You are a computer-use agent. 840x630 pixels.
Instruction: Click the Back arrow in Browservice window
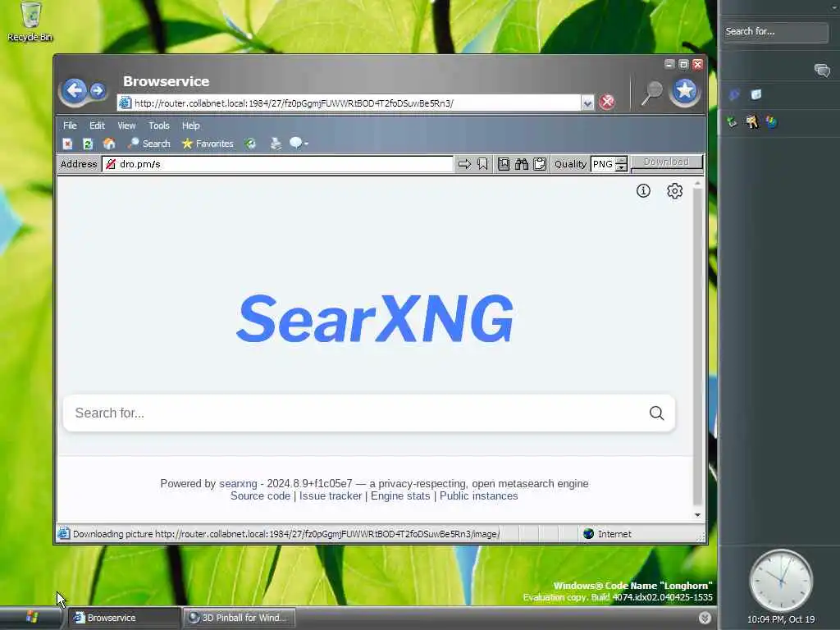point(75,90)
